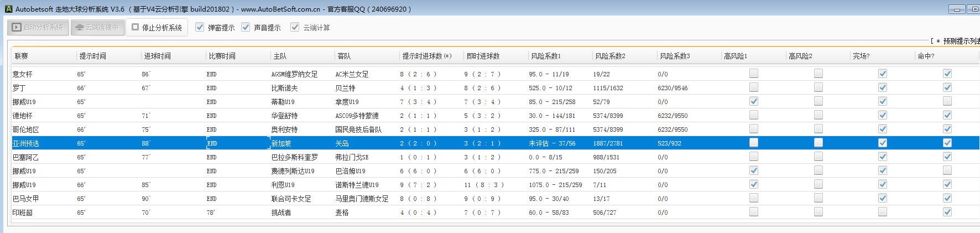The height and width of the screenshot is (233, 980).
Task: Sort by the 联赛 column header
Action: click(22, 56)
